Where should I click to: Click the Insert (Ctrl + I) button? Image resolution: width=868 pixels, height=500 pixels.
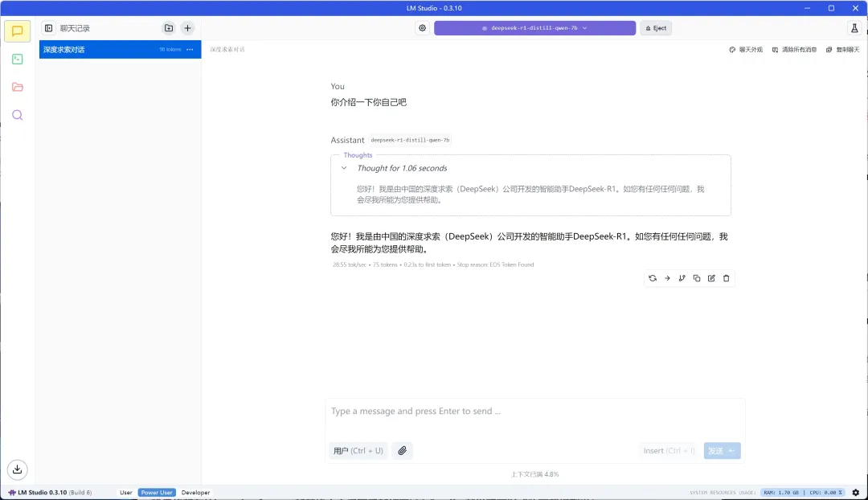click(x=669, y=451)
